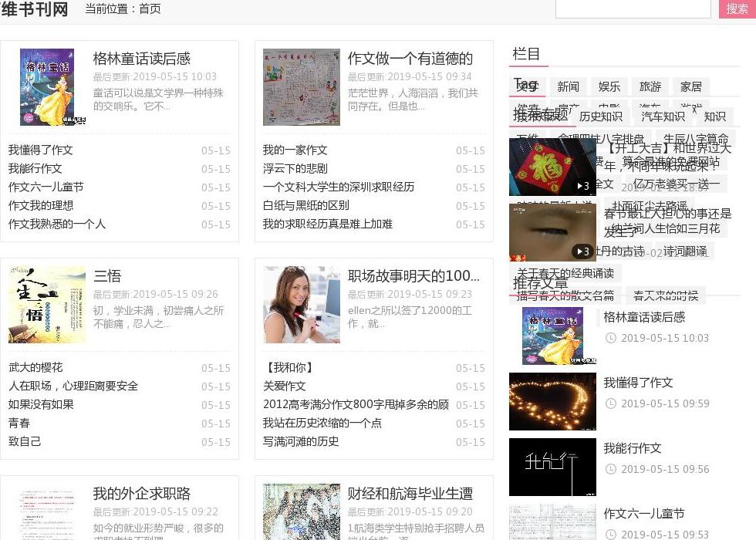Open the red 福 decoration video thumbnail

[552, 167]
